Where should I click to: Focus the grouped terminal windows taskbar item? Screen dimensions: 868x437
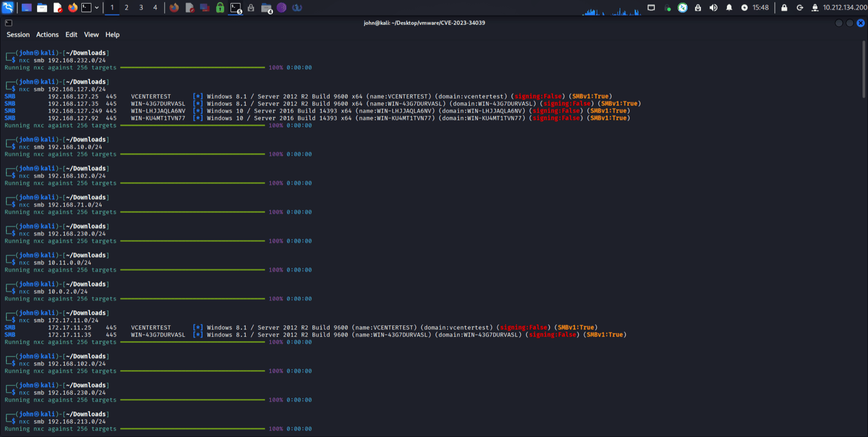click(x=236, y=8)
